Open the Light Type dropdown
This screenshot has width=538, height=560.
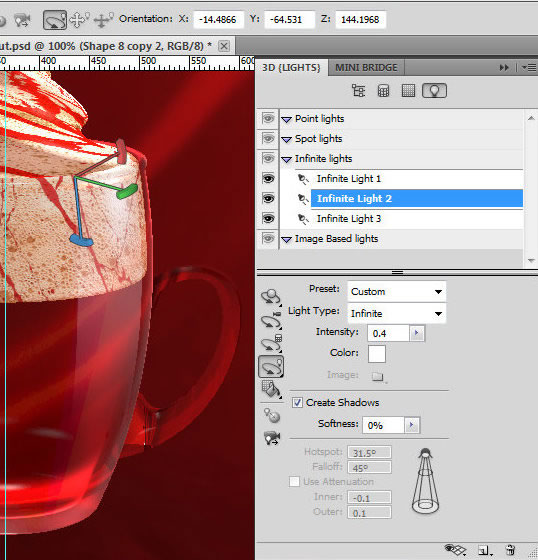397,314
